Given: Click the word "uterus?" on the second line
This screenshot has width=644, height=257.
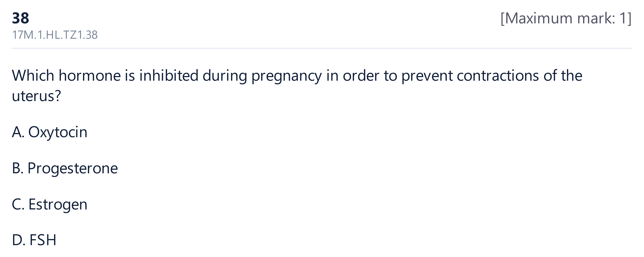Looking at the screenshot, I should click(36, 96).
